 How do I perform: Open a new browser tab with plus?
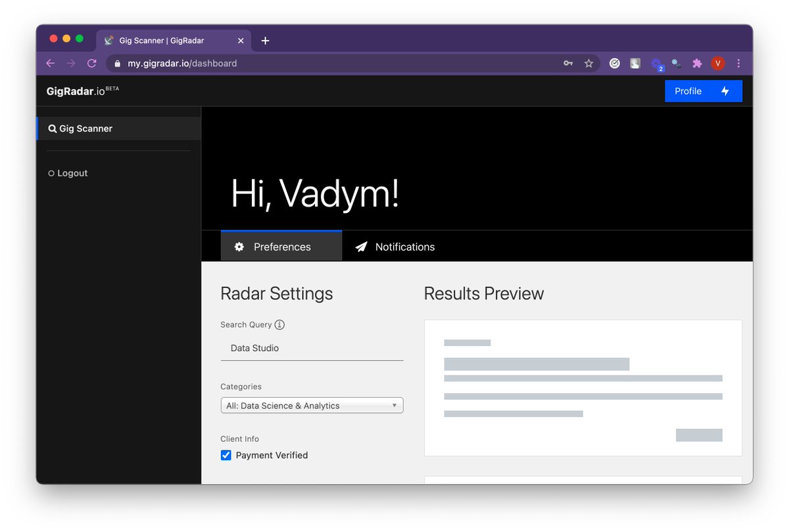[x=265, y=41]
